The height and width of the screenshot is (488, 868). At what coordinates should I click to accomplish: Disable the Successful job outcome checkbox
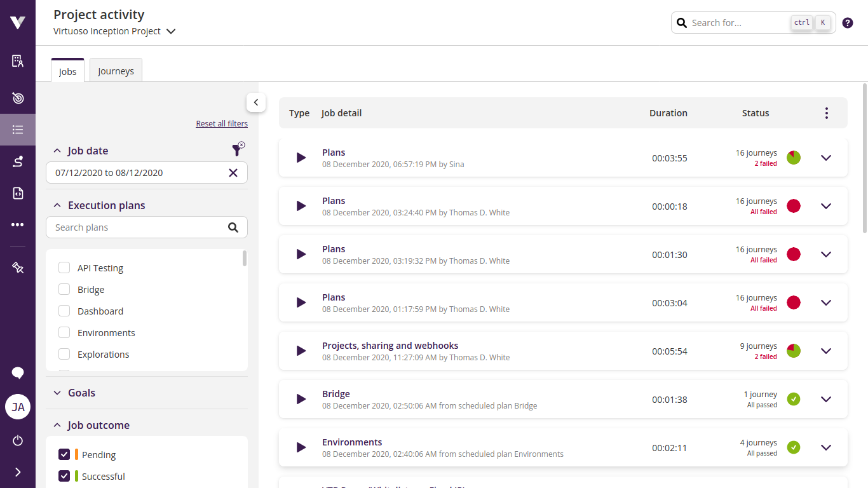64,476
